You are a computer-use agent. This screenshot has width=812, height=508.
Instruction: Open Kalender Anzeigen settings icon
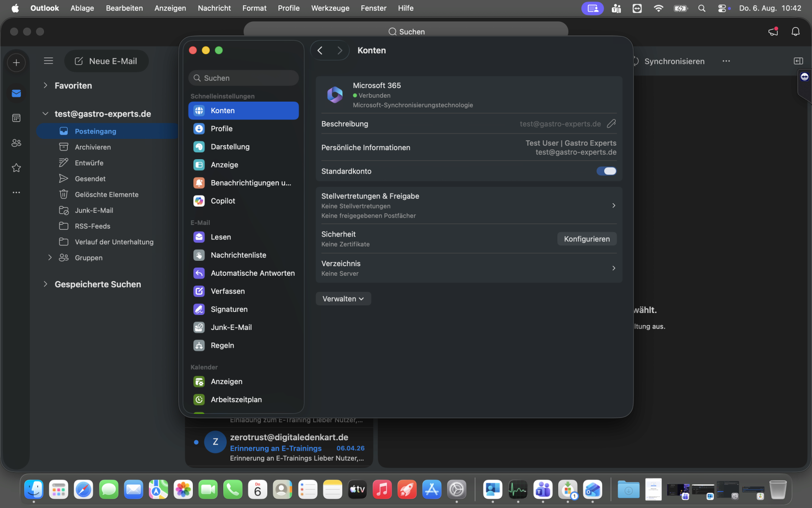(199, 382)
